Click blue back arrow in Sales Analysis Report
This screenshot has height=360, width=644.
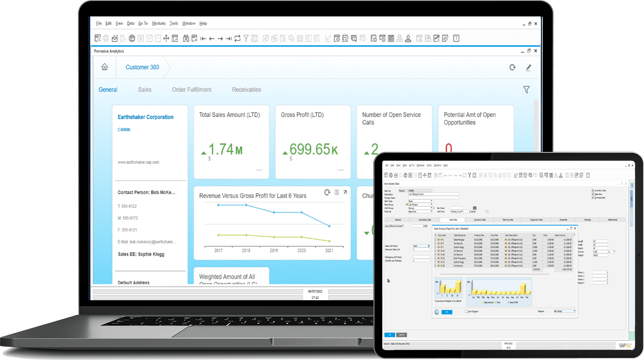click(x=437, y=312)
